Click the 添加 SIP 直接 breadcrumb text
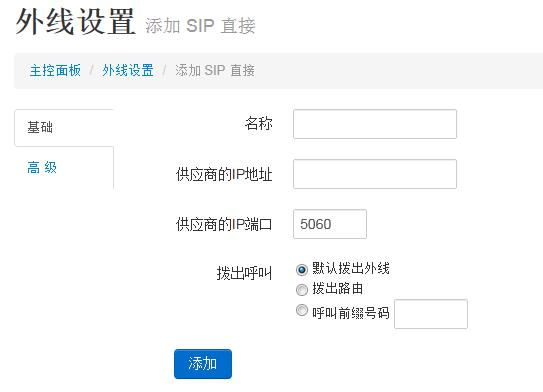The width and height of the screenshot is (543, 392). [215, 71]
